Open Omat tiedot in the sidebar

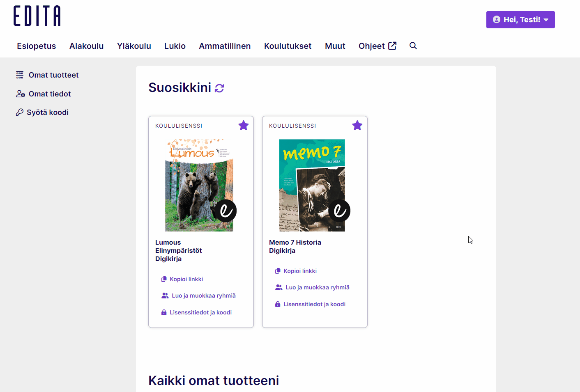pyautogui.click(x=44, y=94)
